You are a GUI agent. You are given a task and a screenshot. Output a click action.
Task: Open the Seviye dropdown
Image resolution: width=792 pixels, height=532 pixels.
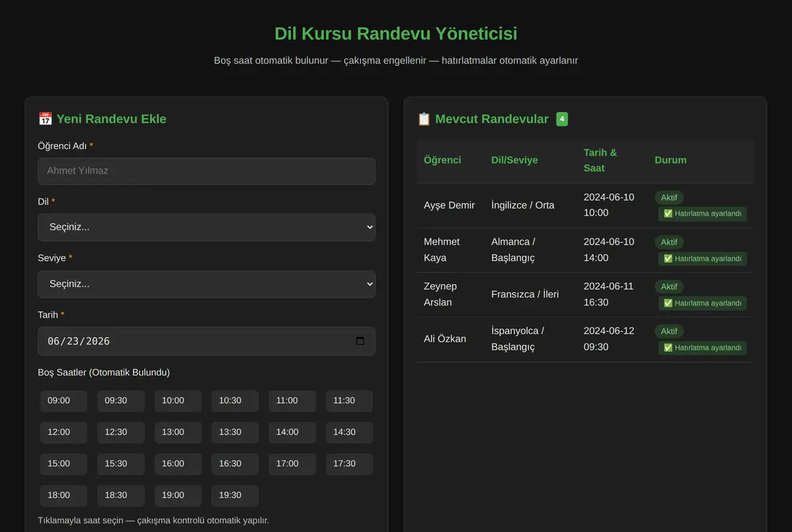click(207, 284)
